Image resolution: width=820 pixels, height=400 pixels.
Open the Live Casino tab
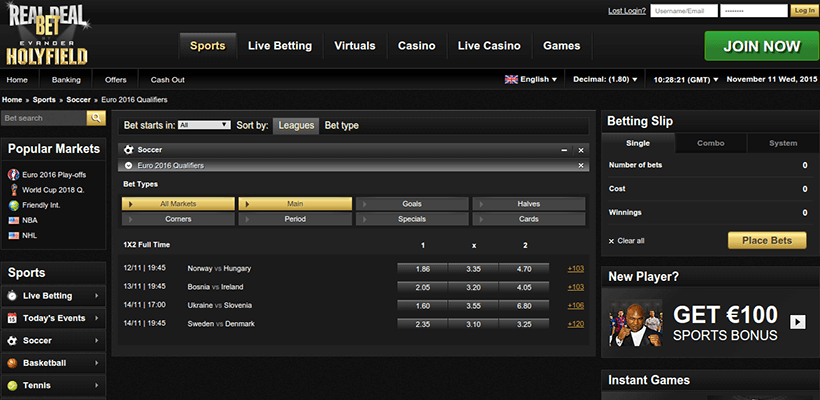coord(489,46)
